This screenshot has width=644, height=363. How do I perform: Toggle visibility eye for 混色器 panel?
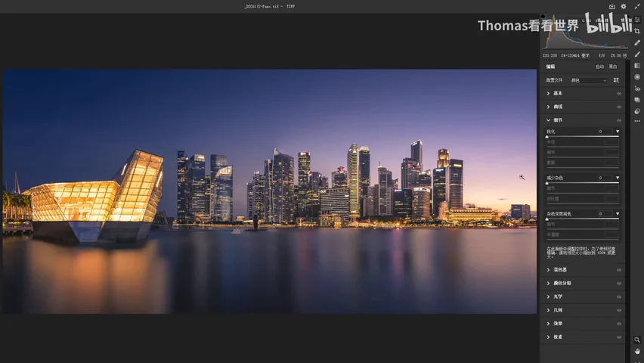pos(619,270)
